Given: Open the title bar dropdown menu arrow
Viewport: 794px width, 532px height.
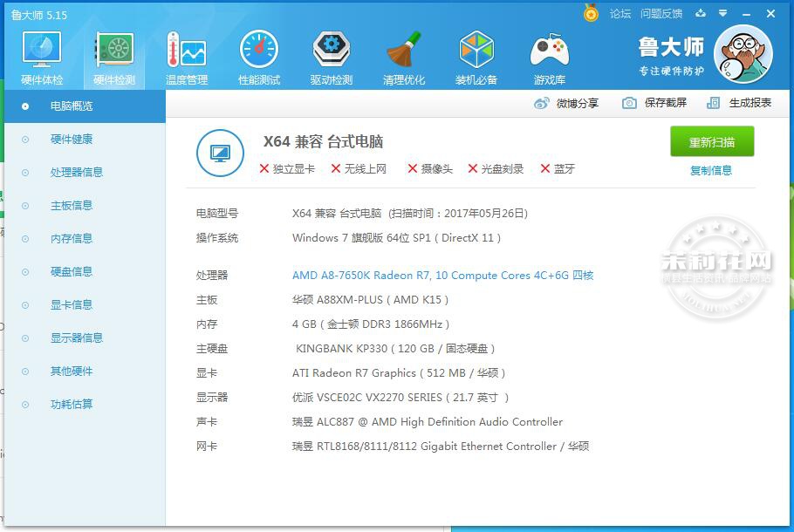Looking at the screenshot, I should tap(723, 14).
